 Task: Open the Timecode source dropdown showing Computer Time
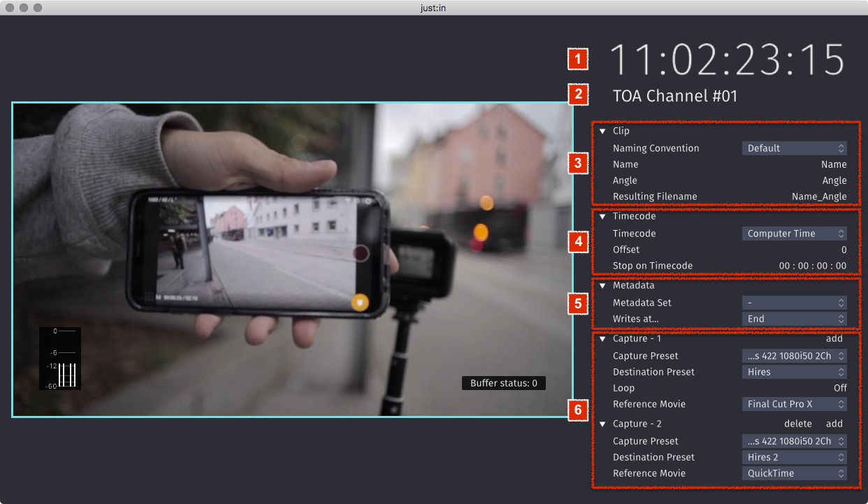click(x=794, y=233)
